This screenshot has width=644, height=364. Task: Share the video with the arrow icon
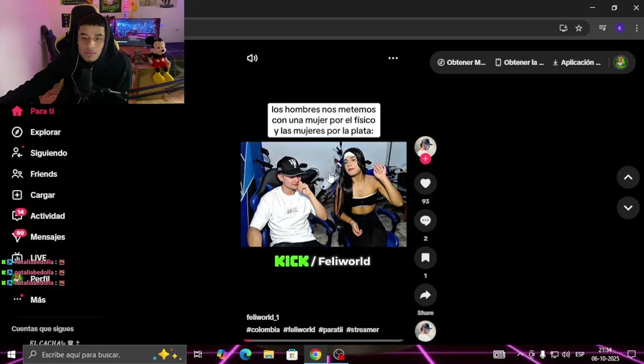[x=425, y=295]
